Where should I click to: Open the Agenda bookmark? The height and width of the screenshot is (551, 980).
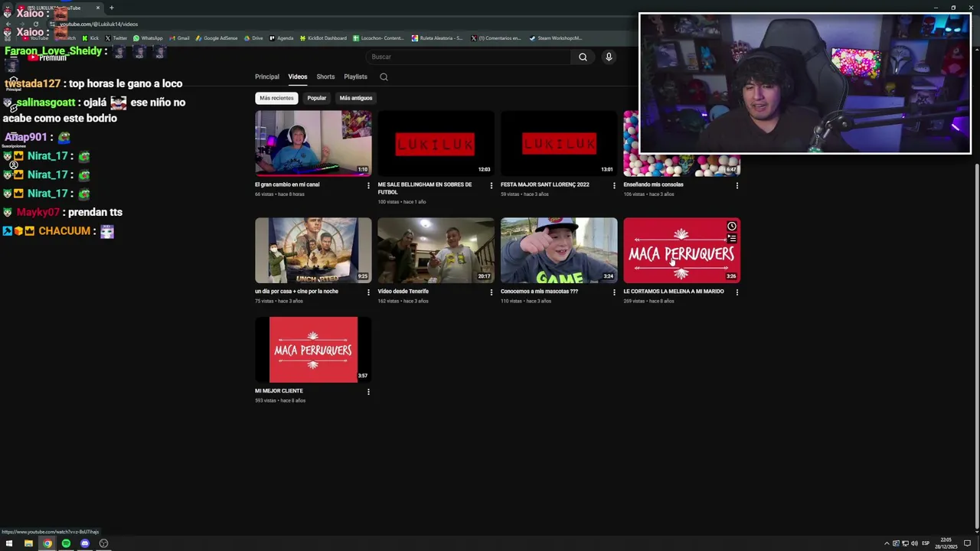pyautogui.click(x=281, y=38)
